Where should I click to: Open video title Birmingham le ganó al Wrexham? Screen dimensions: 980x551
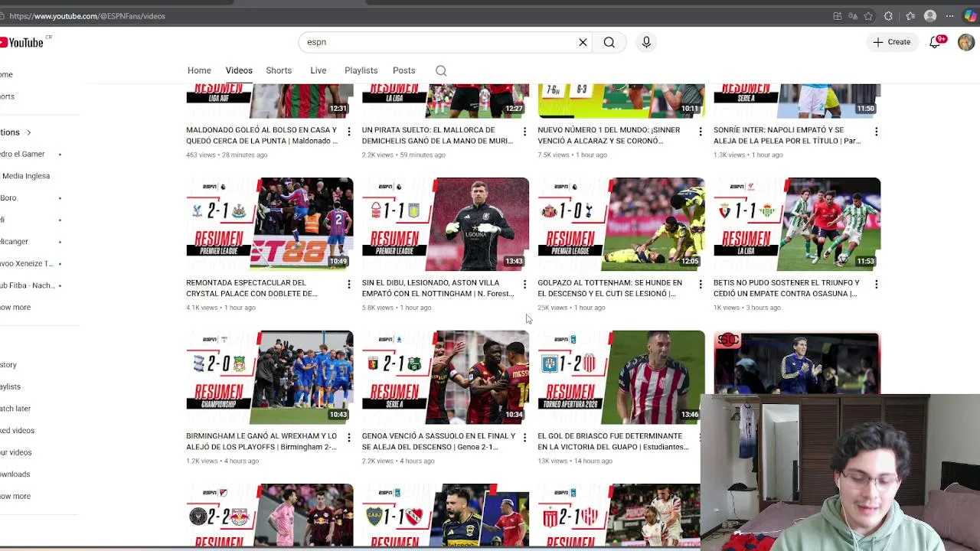click(x=262, y=442)
